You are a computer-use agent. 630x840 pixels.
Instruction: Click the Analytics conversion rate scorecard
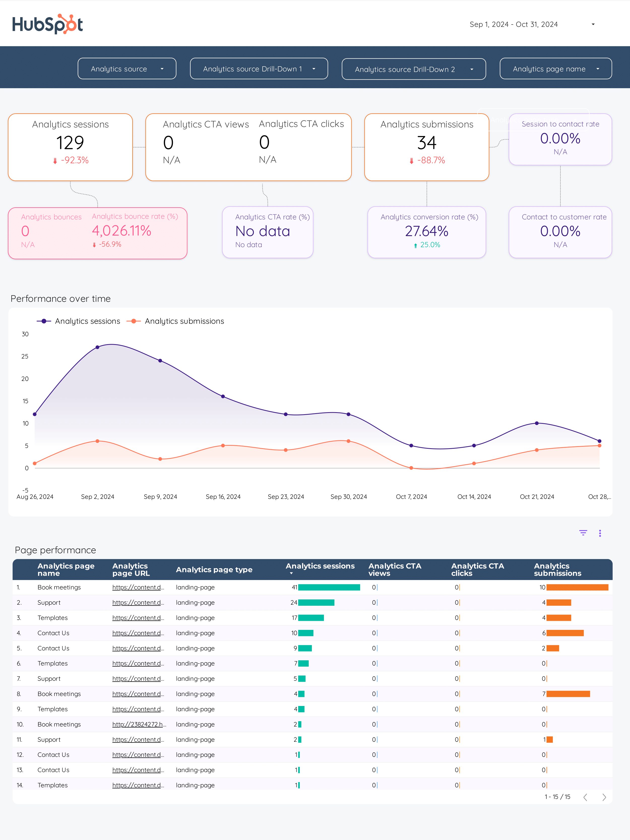[x=426, y=232]
